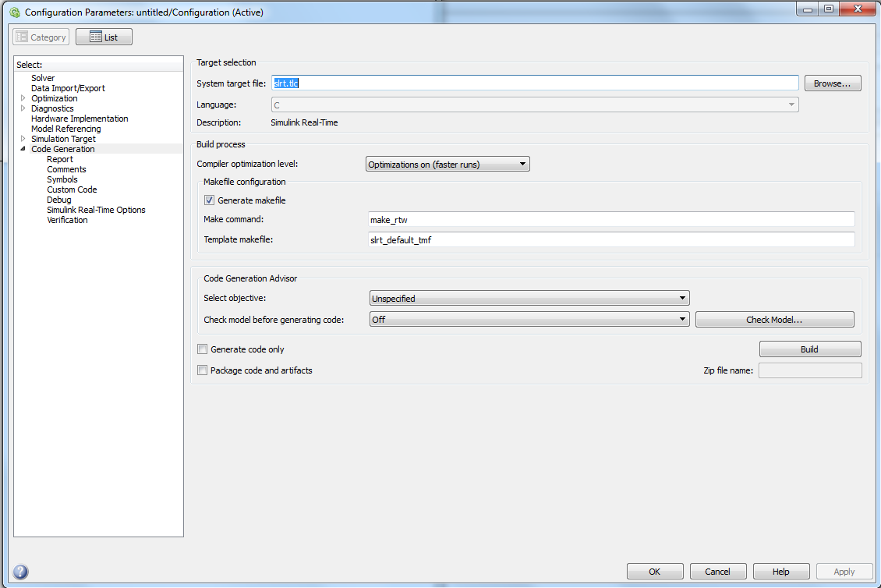Select the Solver category
Screen dimensions: 881x588
[43, 78]
